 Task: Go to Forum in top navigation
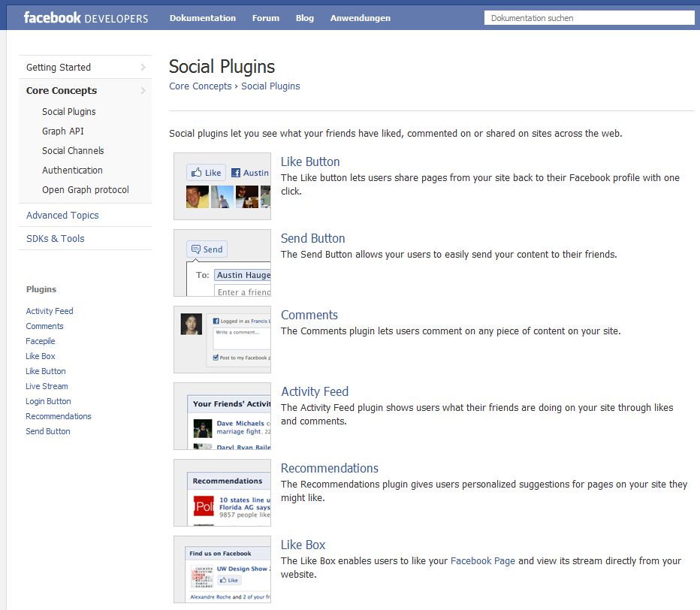pos(266,18)
